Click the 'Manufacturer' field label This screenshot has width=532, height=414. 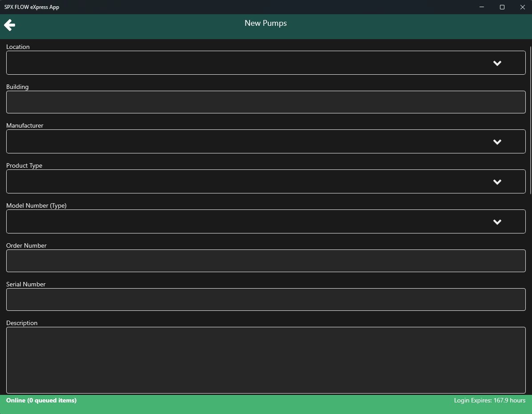click(x=25, y=125)
